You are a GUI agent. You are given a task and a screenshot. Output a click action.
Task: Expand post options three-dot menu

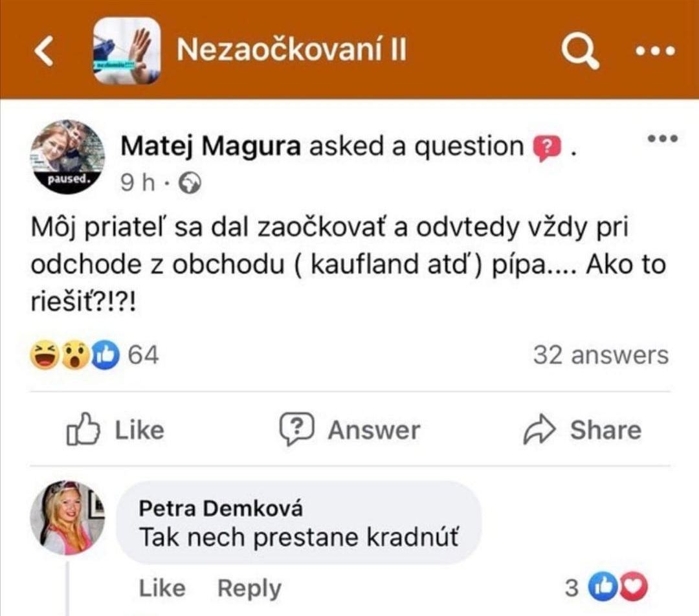[x=663, y=138]
